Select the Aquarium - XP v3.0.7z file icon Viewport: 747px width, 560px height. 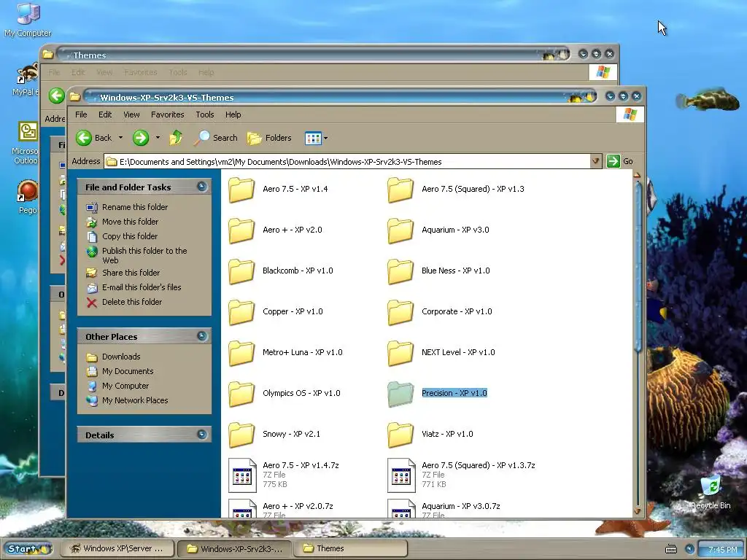point(402,508)
